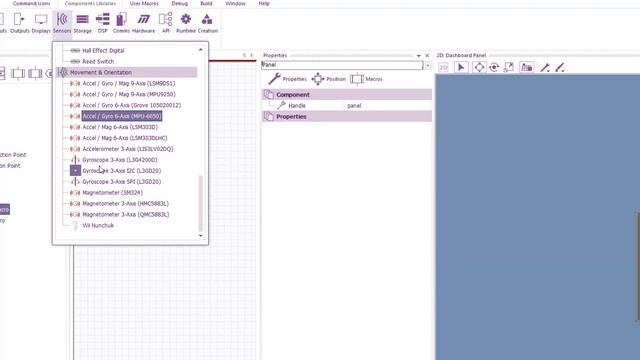Open the Properties panel options arrow
The height and width of the screenshot is (360, 640).
418,56
